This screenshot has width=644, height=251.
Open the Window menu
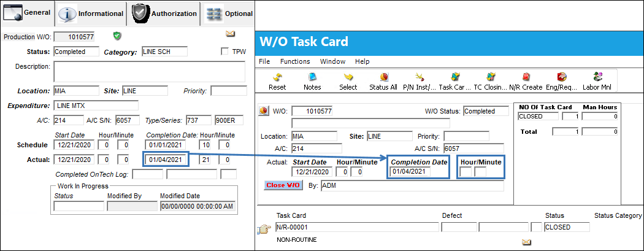click(x=332, y=61)
